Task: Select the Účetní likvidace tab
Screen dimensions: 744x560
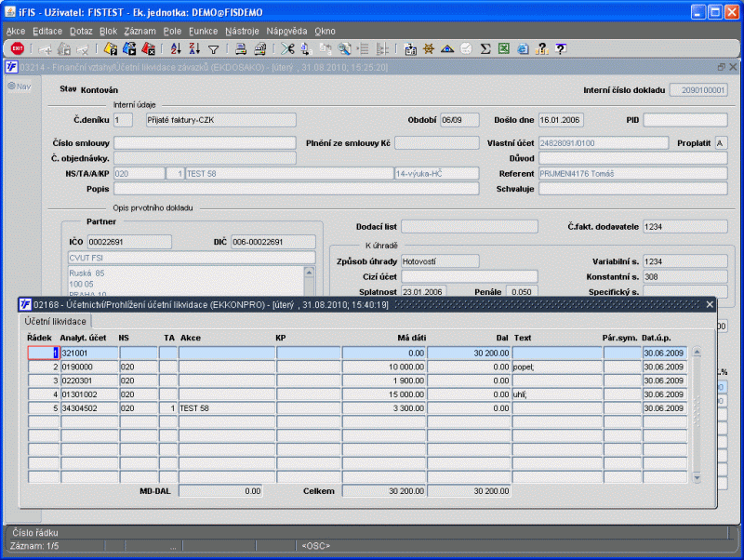Action: click(x=57, y=321)
